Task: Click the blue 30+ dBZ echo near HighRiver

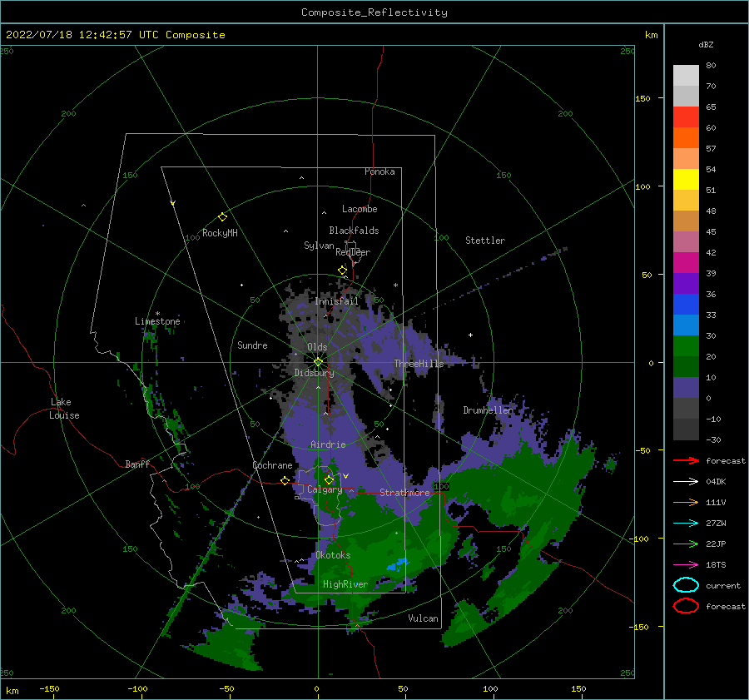Action: pos(398,564)
